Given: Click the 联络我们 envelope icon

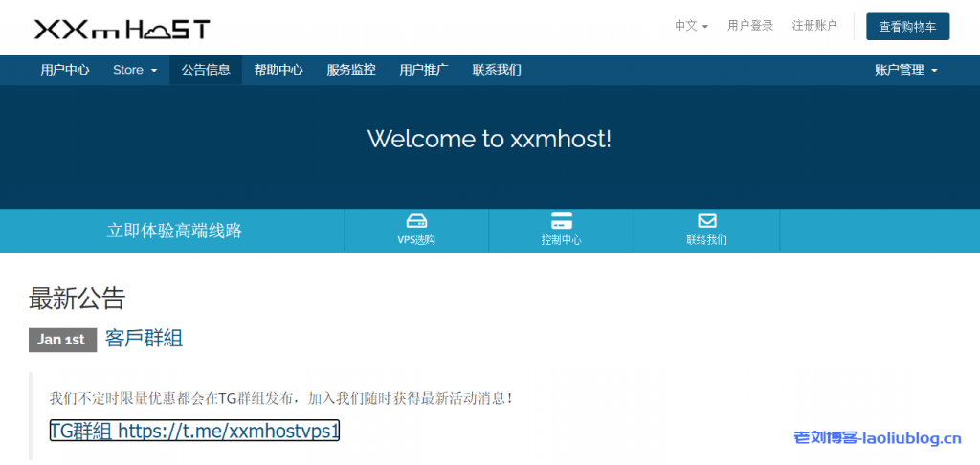Looking at the screenshot, I should (x=707, y=220).
